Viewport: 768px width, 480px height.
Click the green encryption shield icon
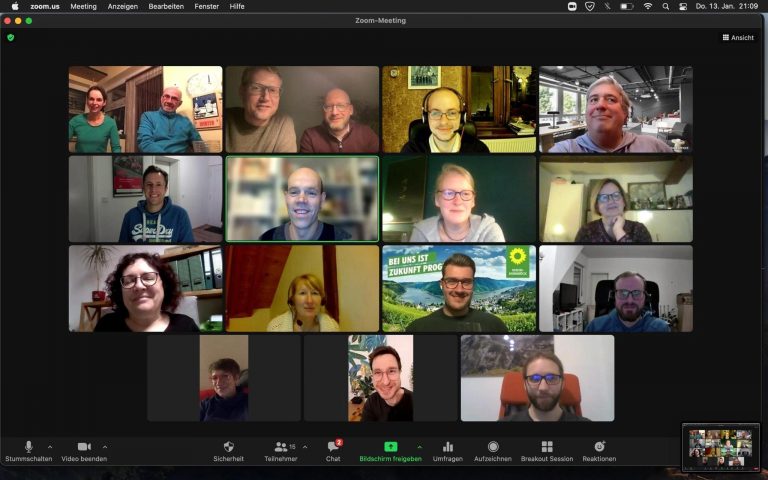click(x=11, y=38)
